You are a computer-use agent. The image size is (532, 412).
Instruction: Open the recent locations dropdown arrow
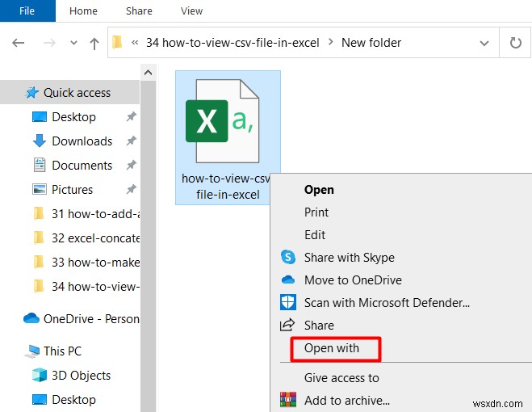pyautogui.click(x=73, y=43)
